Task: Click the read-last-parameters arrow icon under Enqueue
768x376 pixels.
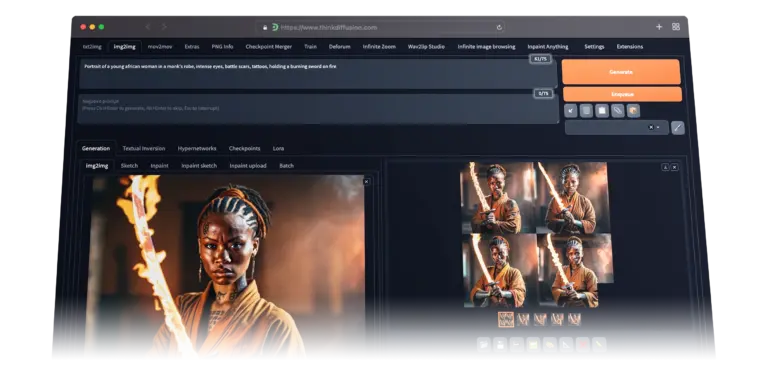Action: pos(571,111)
